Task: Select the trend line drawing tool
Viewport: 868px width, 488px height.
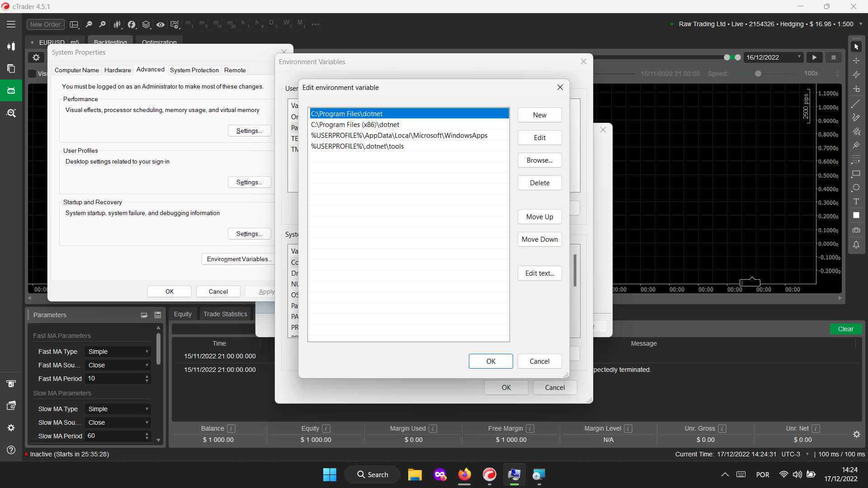Action: (x=856, y=104)
